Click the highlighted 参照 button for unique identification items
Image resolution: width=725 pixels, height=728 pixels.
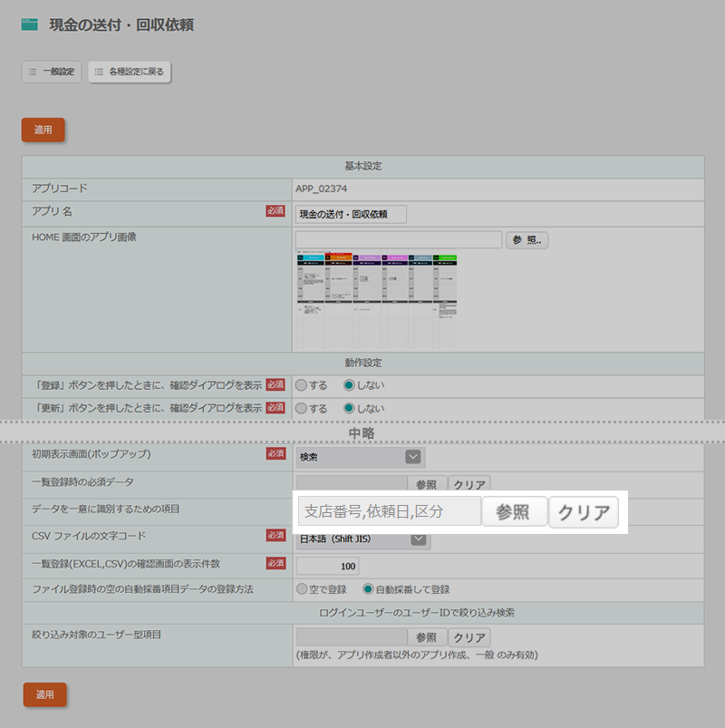point(513,512)
